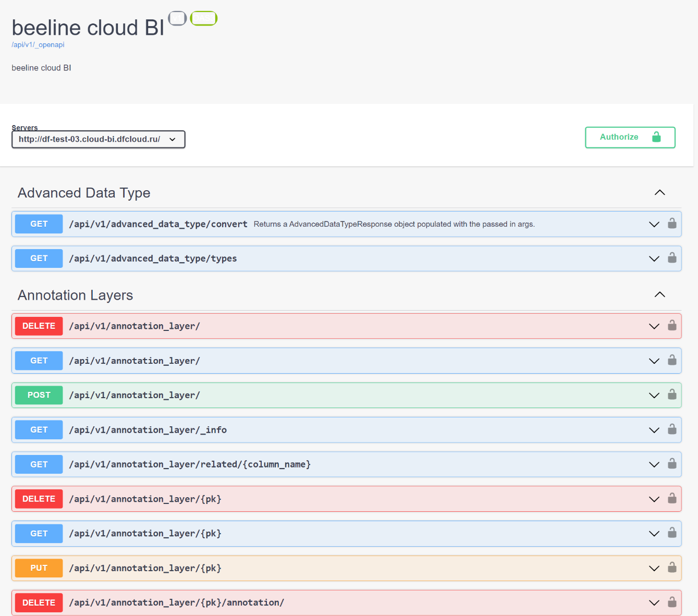Screen dimensions: 698x616
Task: Click lock icon on DELETE annotation_layer/{pk}/annotation/ row
Action: click(672, 602)
